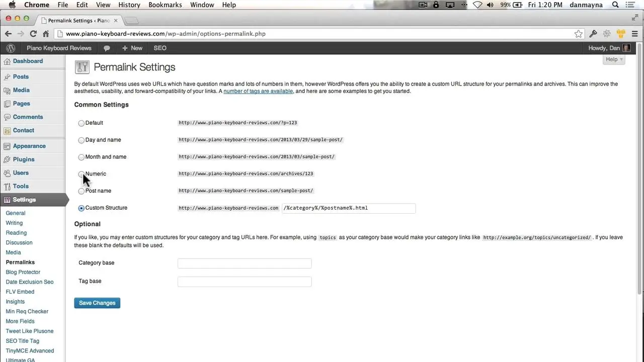Select the Numeric permalink radio button
Viewport: 644px width, 362px height.
[82, 174]
